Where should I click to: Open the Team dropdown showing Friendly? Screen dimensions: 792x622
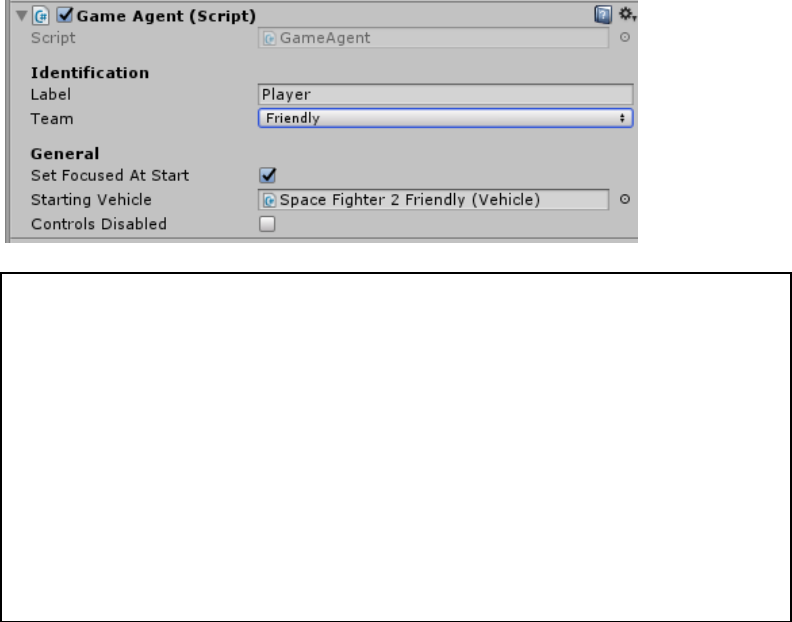pos(446,118)
